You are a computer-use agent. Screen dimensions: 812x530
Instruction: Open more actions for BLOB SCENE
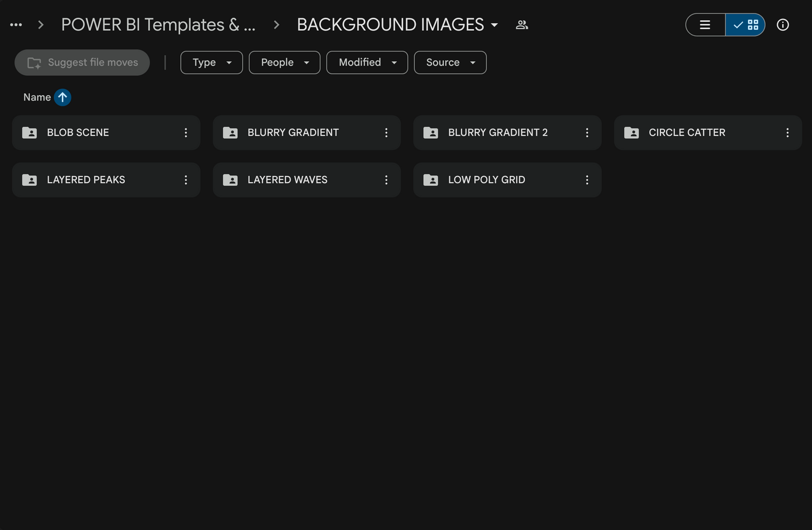tap(186, 132)
